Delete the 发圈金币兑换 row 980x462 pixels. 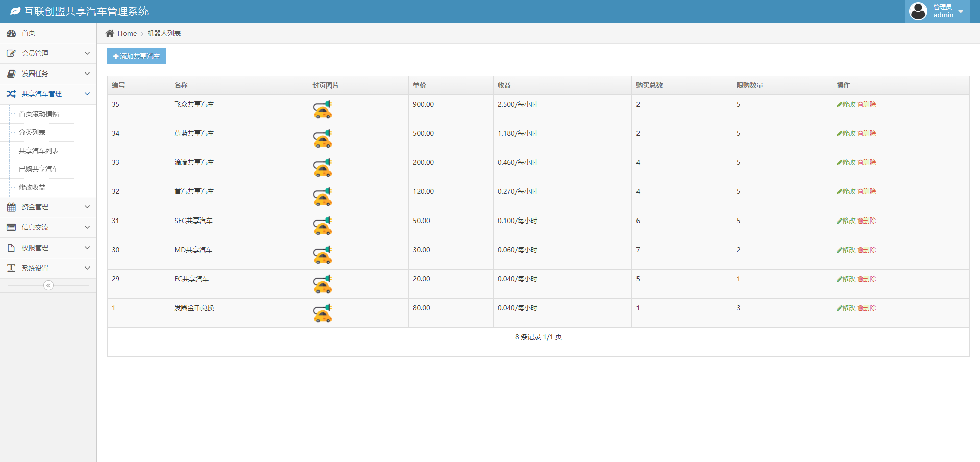pos(867,308)
